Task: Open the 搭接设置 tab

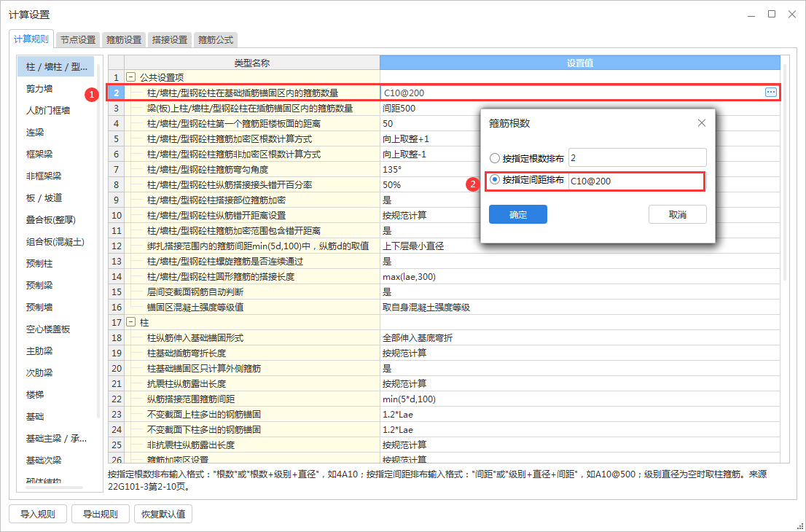Action: (x=170, y=39)
